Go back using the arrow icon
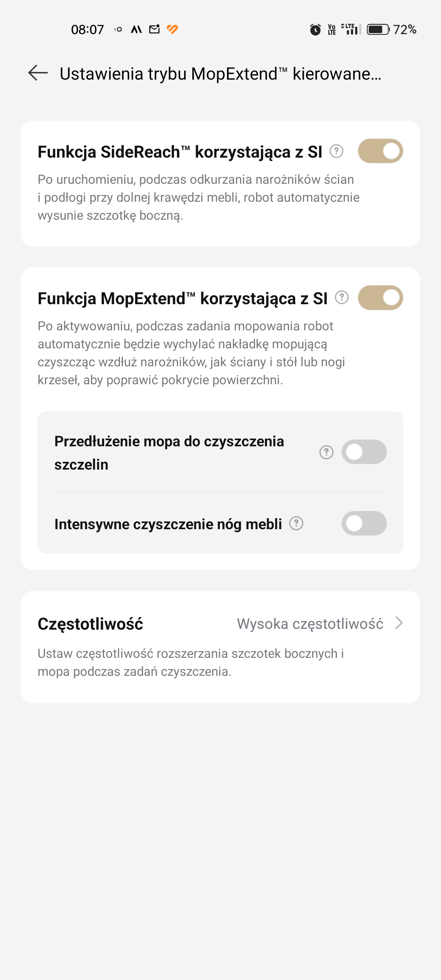441x980 pixels. (x=38, y=73)
